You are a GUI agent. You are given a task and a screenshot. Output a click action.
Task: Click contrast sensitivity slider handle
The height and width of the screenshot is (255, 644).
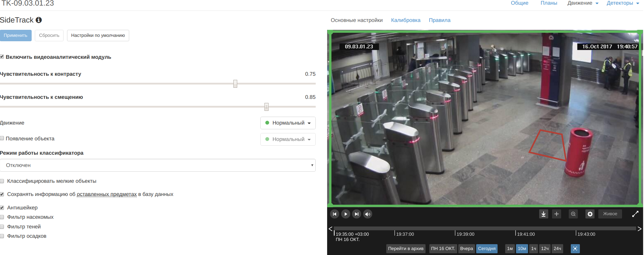point(235,84)
